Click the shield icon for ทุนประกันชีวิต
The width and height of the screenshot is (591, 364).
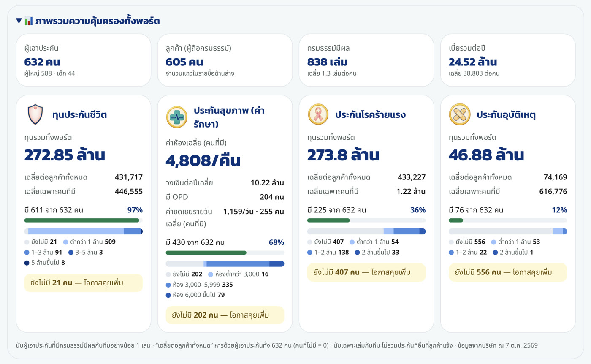point(35,114)
